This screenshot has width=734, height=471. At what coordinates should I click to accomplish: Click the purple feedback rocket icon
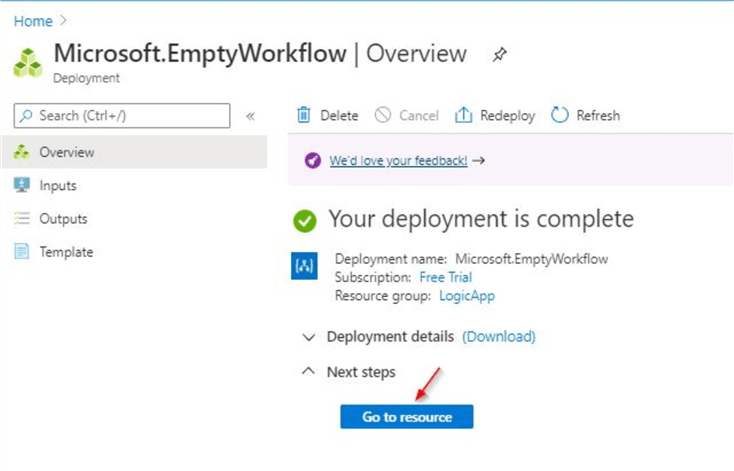click(x=313, y=161)
